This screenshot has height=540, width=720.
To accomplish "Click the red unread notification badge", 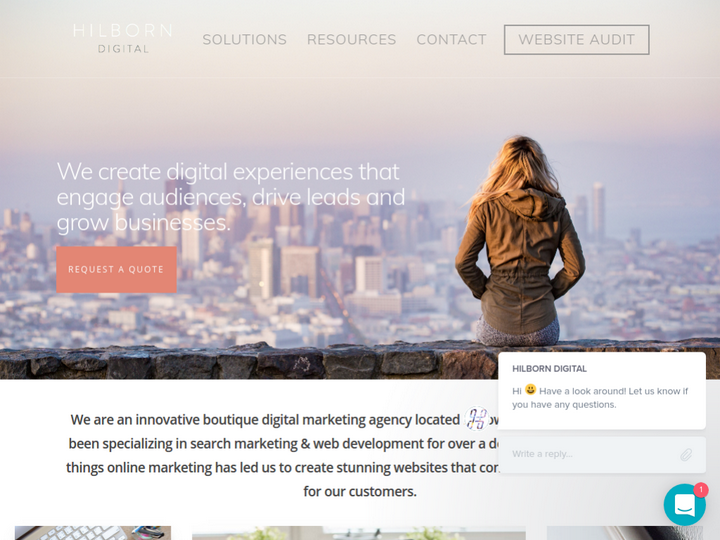I will pos(701,489).
